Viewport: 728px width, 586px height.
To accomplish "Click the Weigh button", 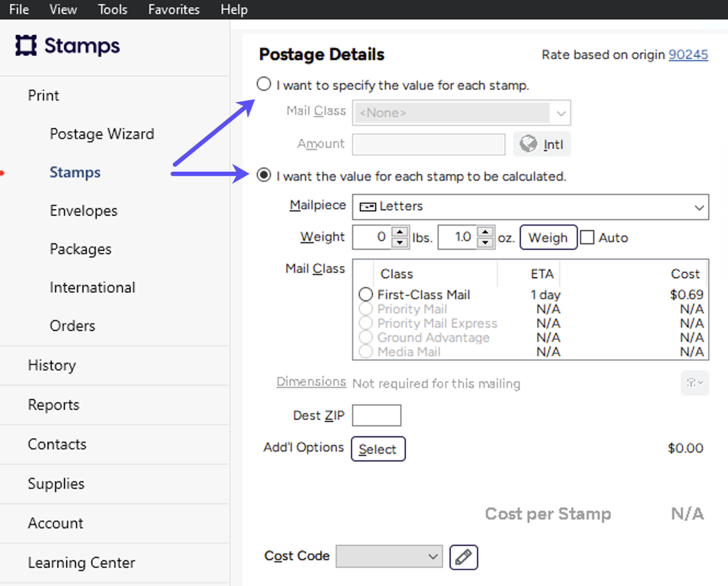I will (549, 237).
